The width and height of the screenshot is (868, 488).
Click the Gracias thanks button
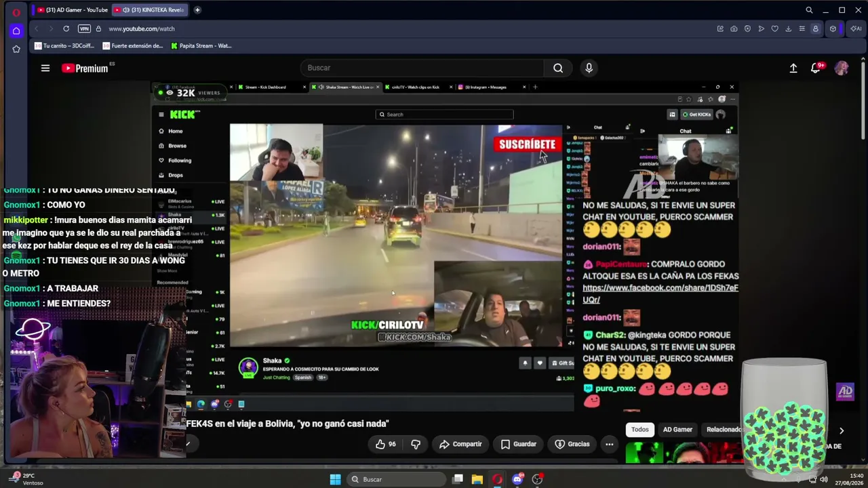pyautogui.click(x=572, y=444)
